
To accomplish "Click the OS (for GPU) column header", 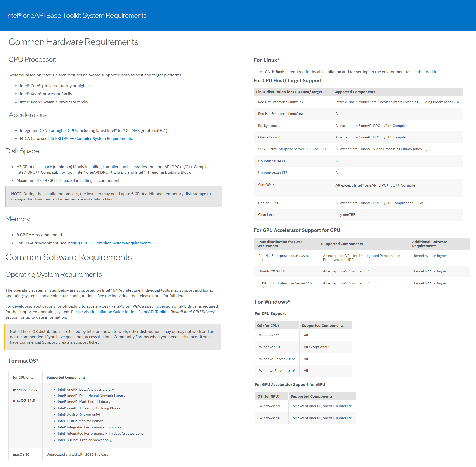I will pyautogui.click(x=272, y=396).
